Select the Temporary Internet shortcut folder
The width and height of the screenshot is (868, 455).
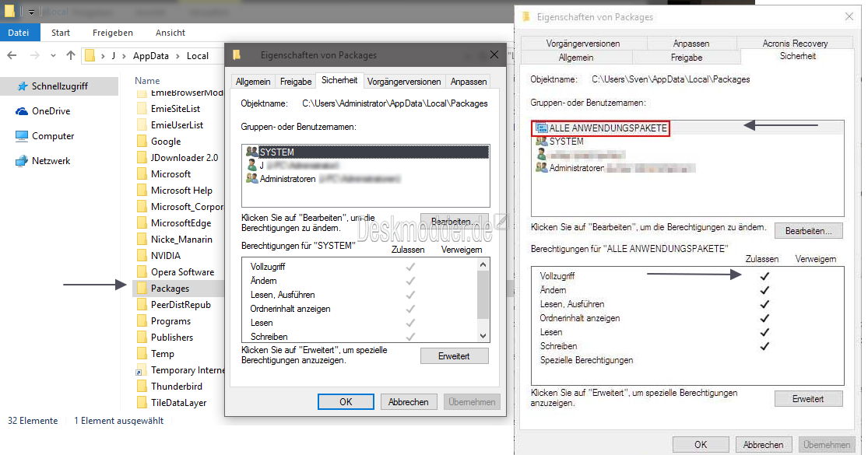coord(187,370)
